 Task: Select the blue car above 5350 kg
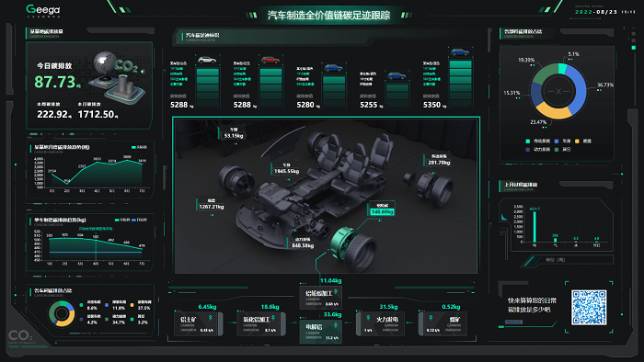pos(460,52)
